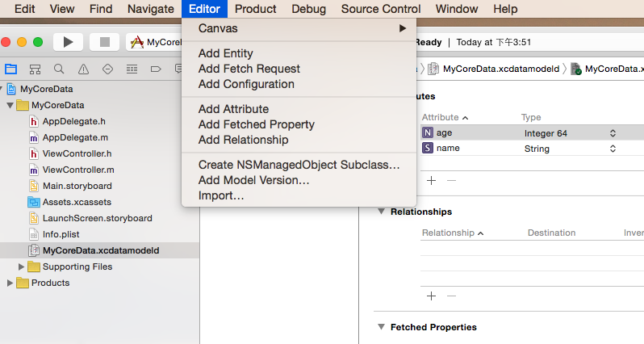The image size is (644, 344).
Task: Click the Stop button in toolbar
Action: coord(104,42)
